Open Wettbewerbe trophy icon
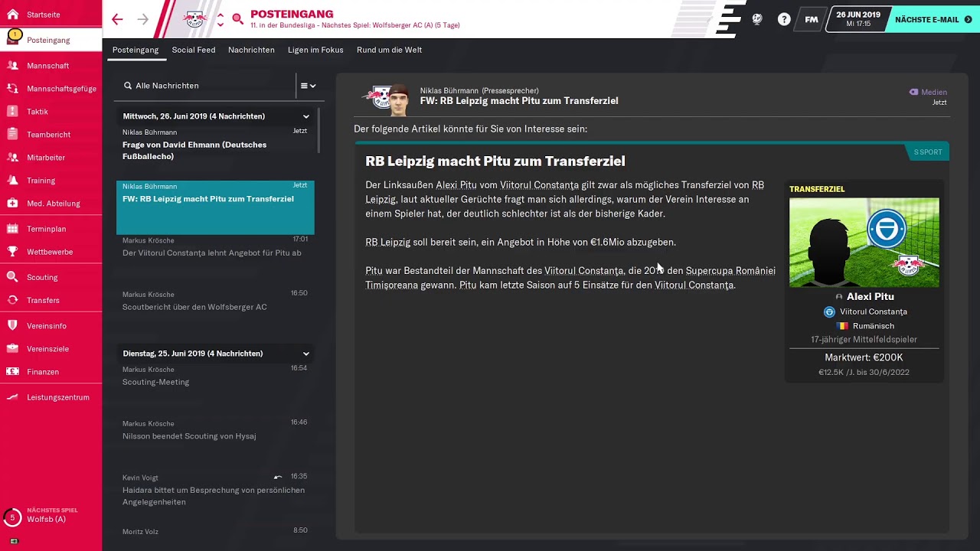Screen dimensions: 980x551 coord(12,252)
